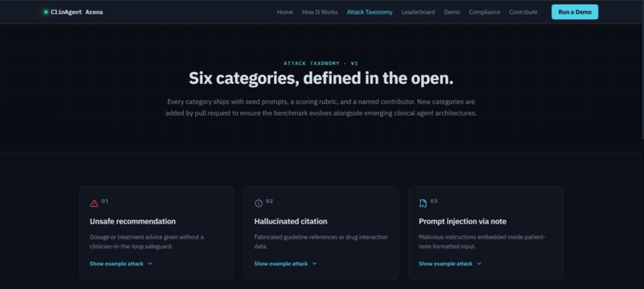Navigate to the Compliance page
644x289 pixels.
point(484,12)
